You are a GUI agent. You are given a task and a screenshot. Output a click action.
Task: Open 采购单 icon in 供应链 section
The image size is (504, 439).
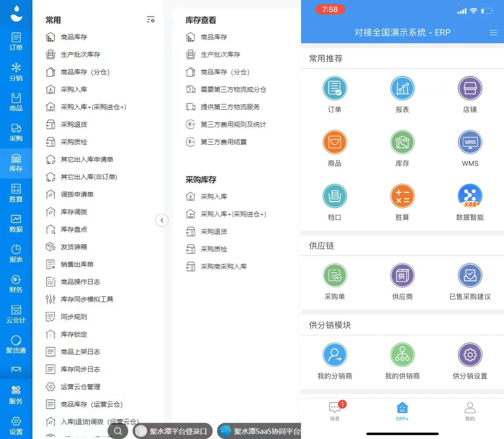coord(334,276)
